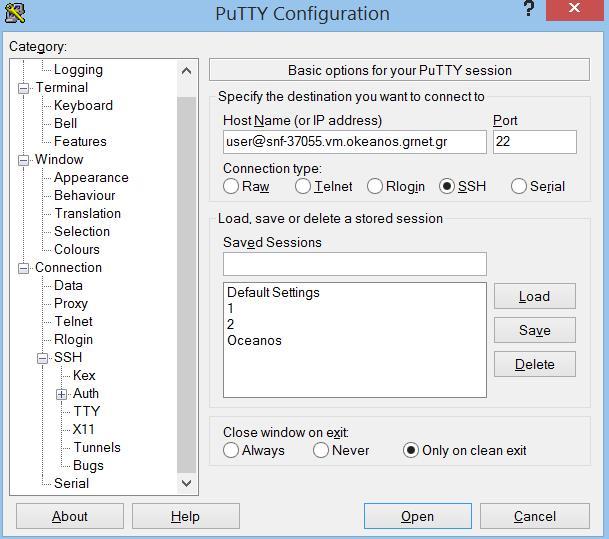
Task: Open the Bugs category
Action: pos(88,465)
